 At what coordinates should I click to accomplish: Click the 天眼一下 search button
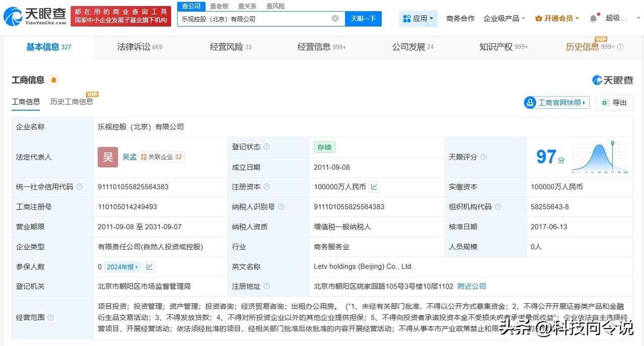point(363,18)
